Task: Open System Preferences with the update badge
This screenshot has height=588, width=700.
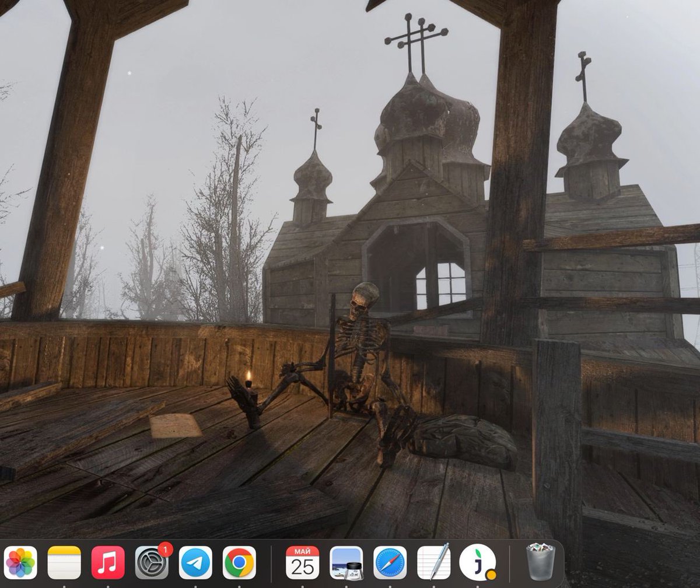Action: (152, 562)
